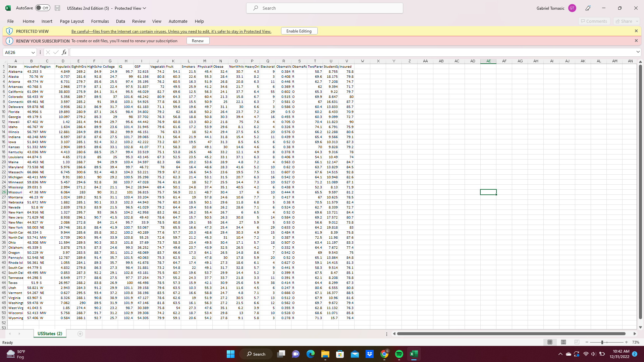Add a new sheet with plus icon

point(80,334)
